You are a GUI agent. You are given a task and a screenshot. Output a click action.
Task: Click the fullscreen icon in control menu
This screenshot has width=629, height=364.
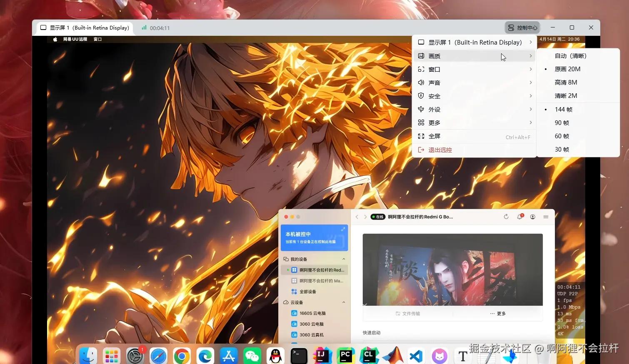coord(421,136)
